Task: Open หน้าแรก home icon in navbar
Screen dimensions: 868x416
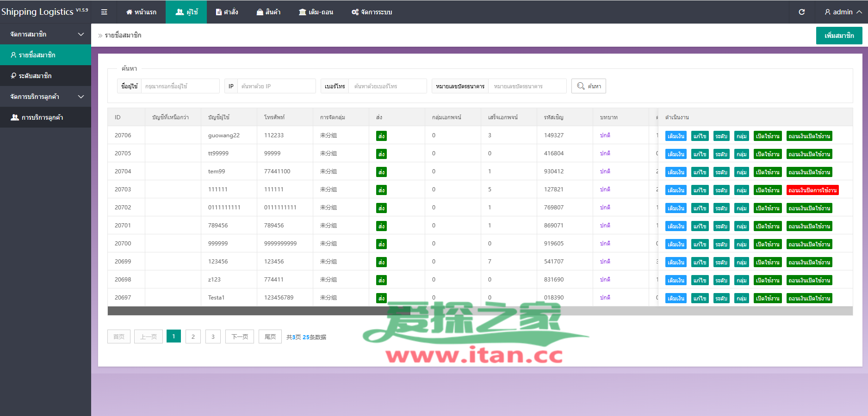Action: [x=141, y=12]
